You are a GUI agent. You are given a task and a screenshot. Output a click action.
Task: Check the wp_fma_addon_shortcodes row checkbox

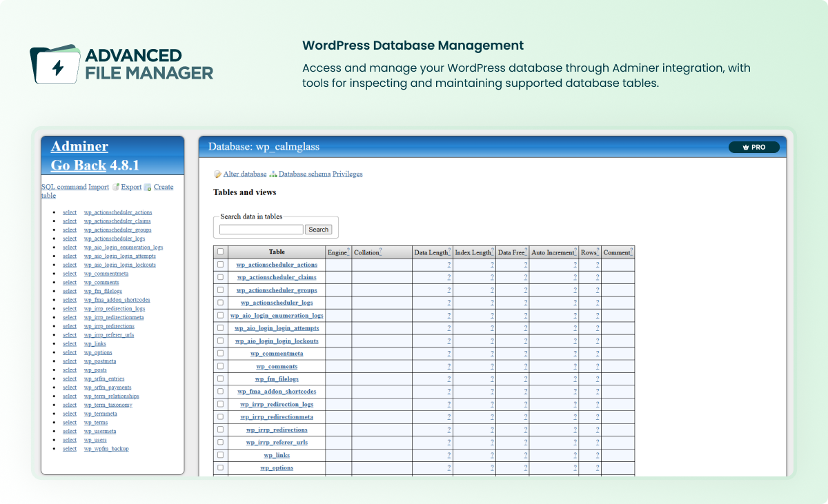[221, 392]
